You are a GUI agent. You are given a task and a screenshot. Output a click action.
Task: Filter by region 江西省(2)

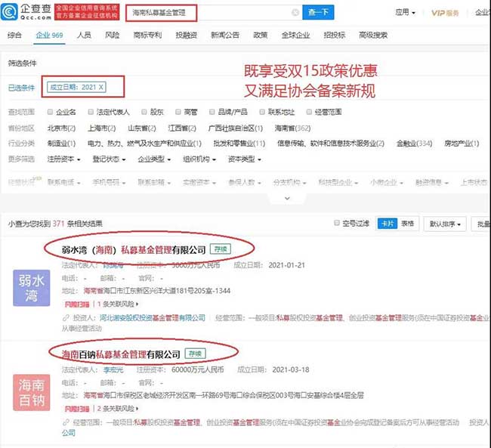(182, 128)
